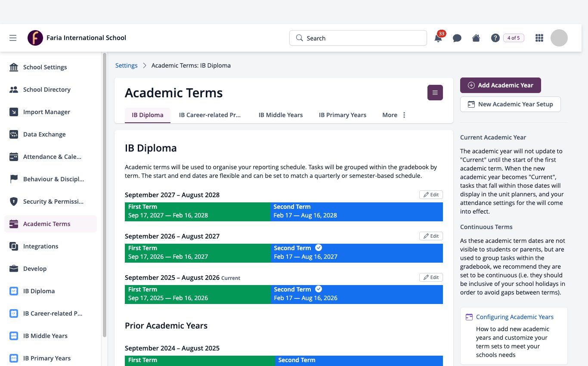Switch to the IB Middle Years tab
Viewport: 588px width, 366px height.
[281, 115]
